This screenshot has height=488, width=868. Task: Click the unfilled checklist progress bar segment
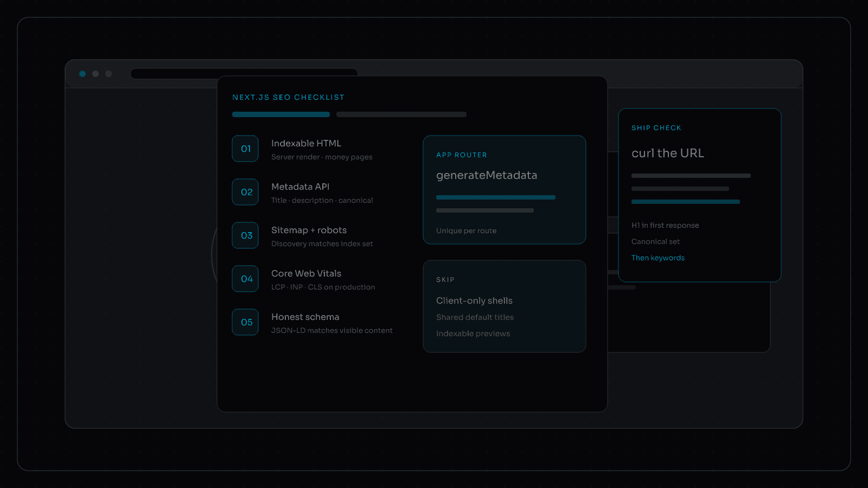click(x=401, y=114)
